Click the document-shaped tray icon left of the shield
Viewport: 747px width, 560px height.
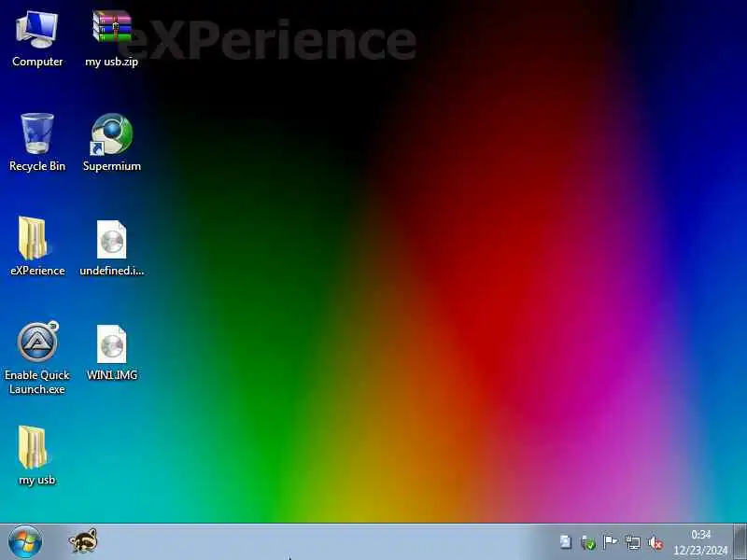[566, 542]
